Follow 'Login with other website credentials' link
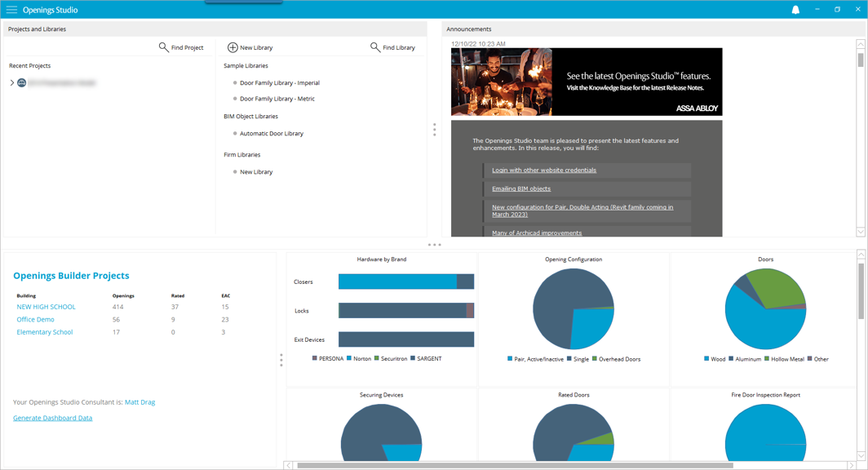 tap(544, 170)
